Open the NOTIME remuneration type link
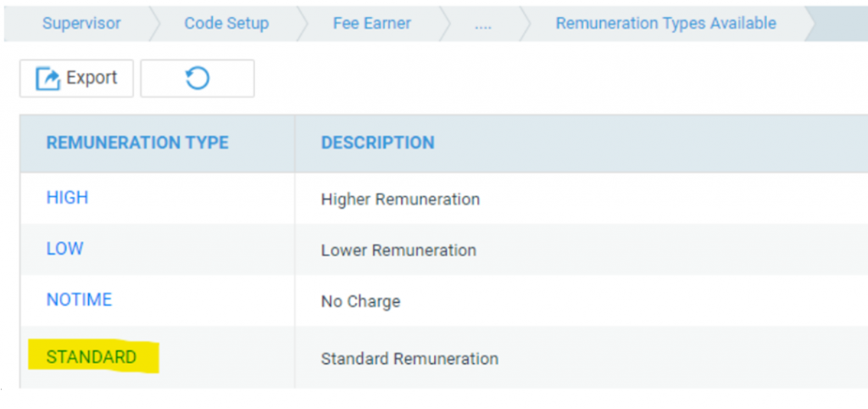 click(x=79, y=300)
